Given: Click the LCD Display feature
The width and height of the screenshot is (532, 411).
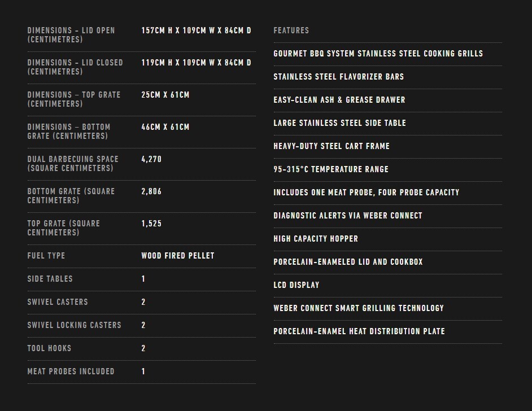Looking at the screenshot, I should 296,285.
